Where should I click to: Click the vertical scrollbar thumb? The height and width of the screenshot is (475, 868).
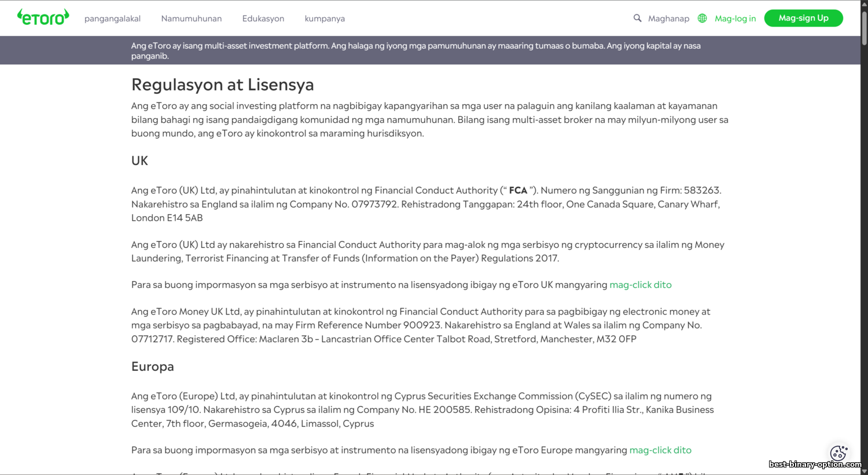click(864, 28)
